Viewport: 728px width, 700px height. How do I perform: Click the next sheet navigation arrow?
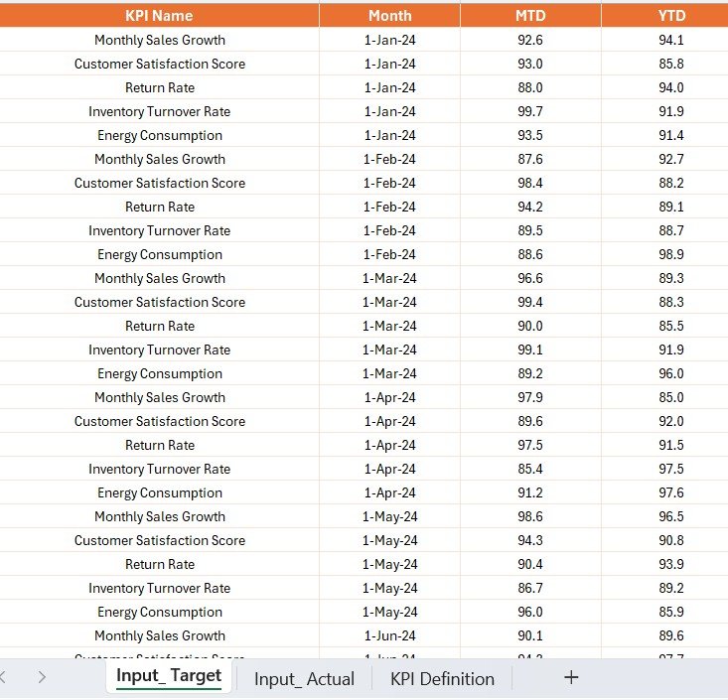(42, 677)
